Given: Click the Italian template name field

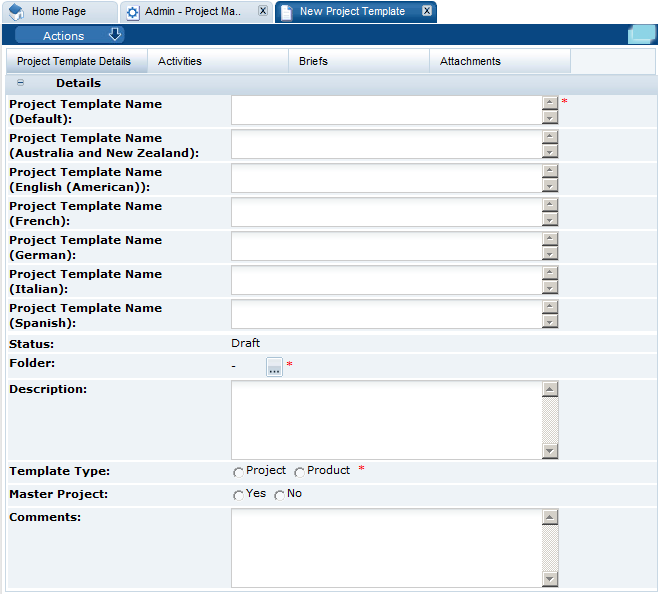Looking at the screenshot, I should point(386,280).
